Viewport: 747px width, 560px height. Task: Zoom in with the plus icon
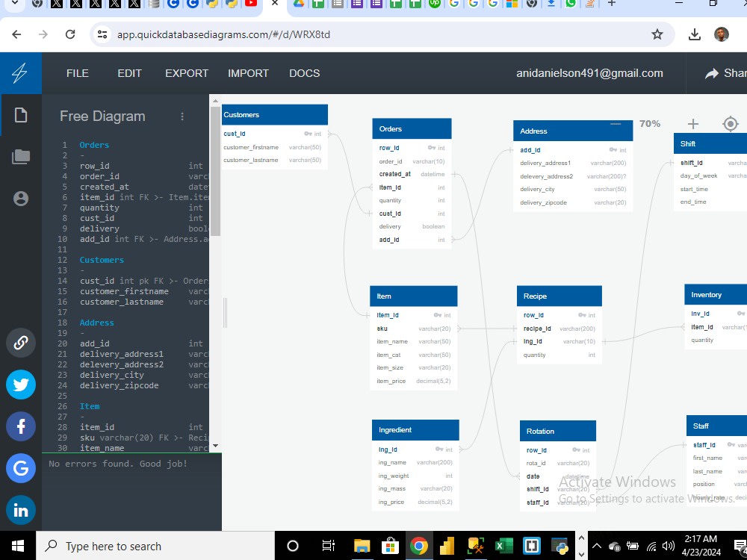[692, 124]
